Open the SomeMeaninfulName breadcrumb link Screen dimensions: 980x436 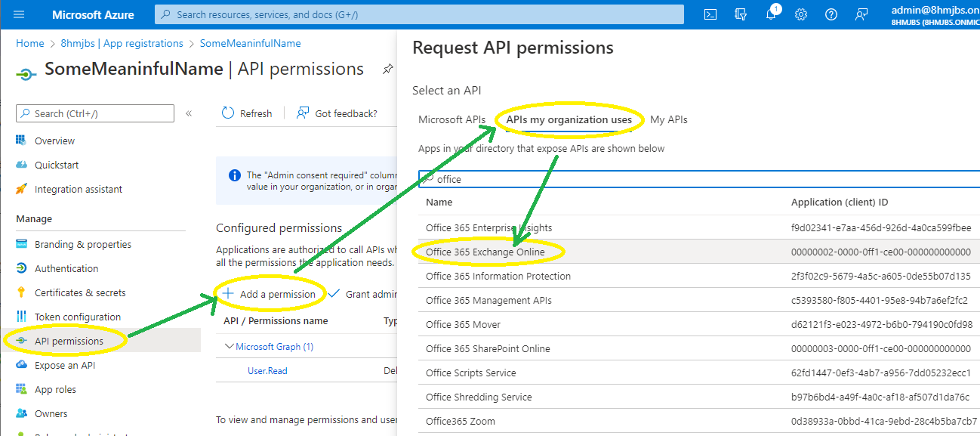(x=250, y=43)
